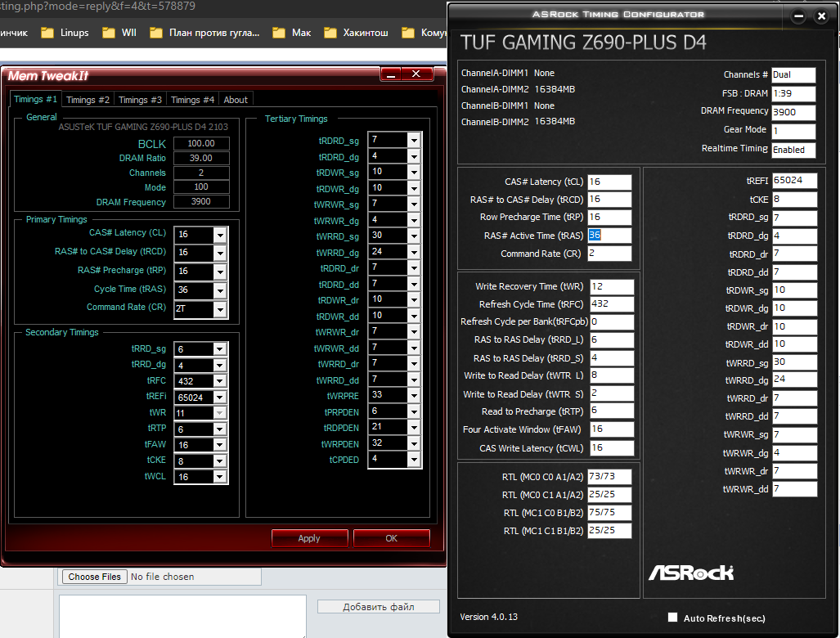Switch to the Timings #4 tab
Screen dimensions: 840x638
192,100
